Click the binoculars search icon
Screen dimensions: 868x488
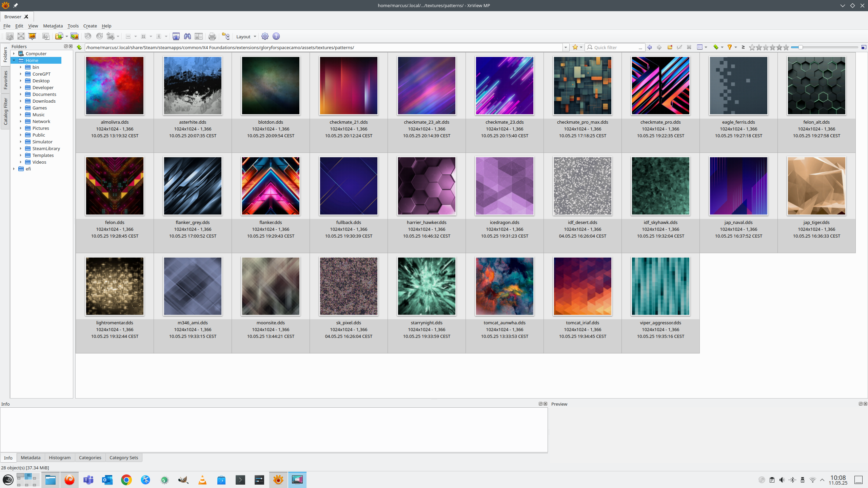tap(187, 36)
